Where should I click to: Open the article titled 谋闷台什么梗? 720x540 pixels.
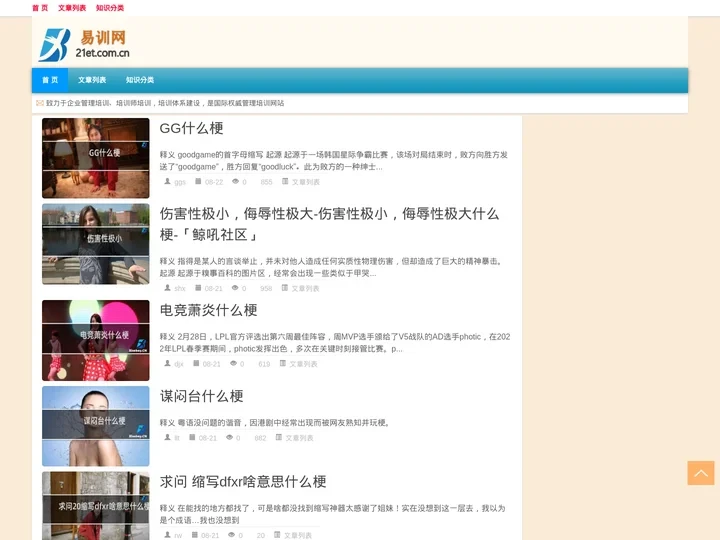click(x=202, y=396)
